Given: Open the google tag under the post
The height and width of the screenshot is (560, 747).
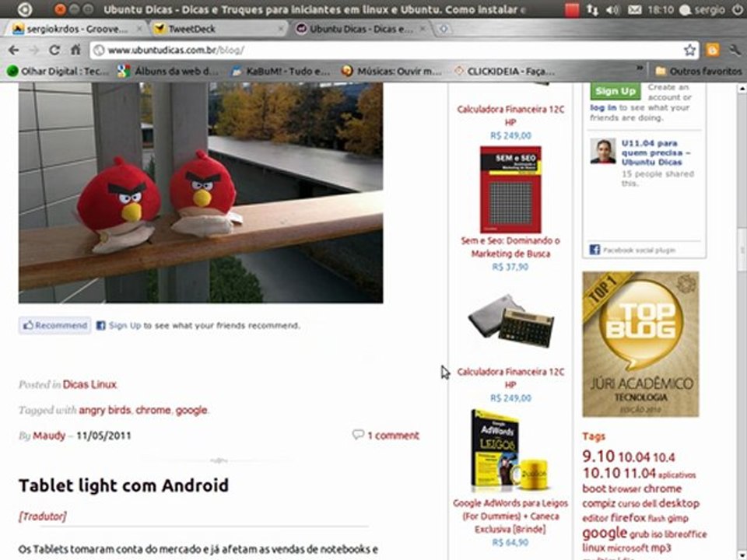Looking at the screenshot, I should pos(191,410).
